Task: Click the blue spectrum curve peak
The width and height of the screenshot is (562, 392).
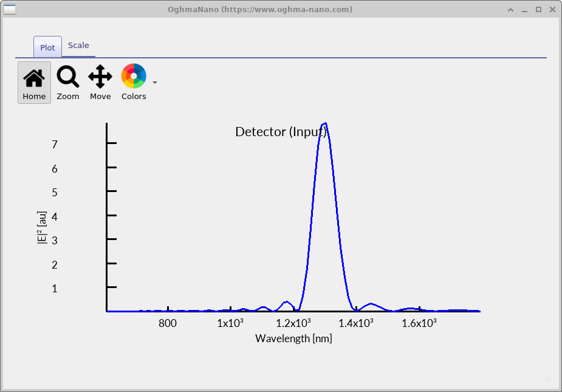Action: pyautogui.click(x=324, y=123)
